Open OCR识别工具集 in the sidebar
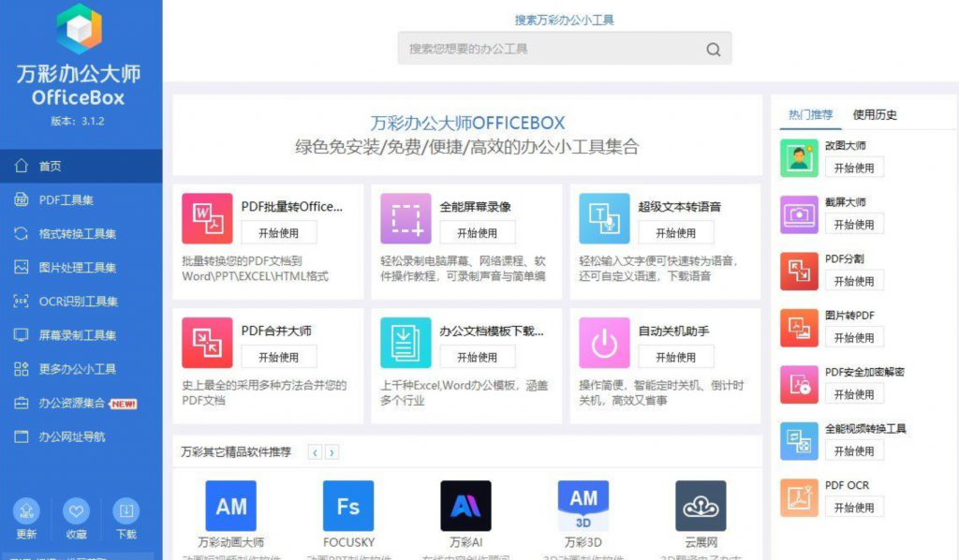The height and width of the screenshot is (560, 959). coord(81,302)
